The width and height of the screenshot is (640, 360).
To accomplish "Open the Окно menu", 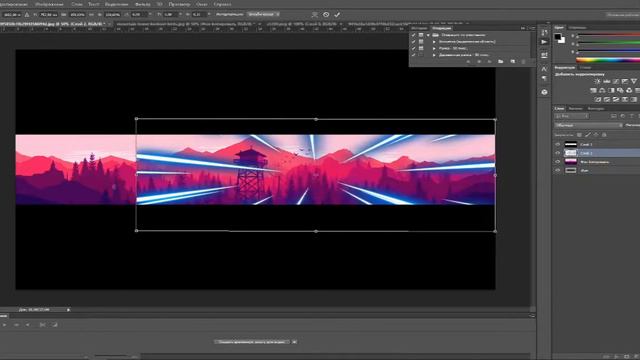I will (201, 4).
